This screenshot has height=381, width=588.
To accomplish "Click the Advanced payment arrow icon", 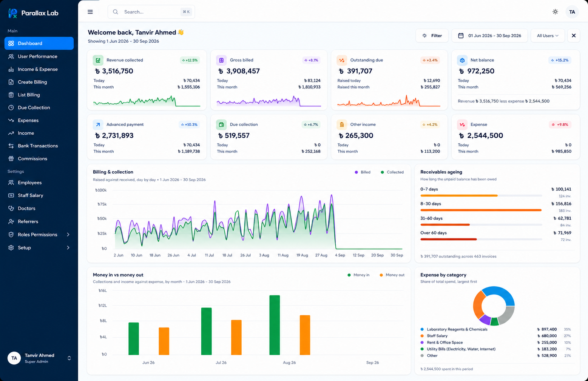I will coord(98,124).
